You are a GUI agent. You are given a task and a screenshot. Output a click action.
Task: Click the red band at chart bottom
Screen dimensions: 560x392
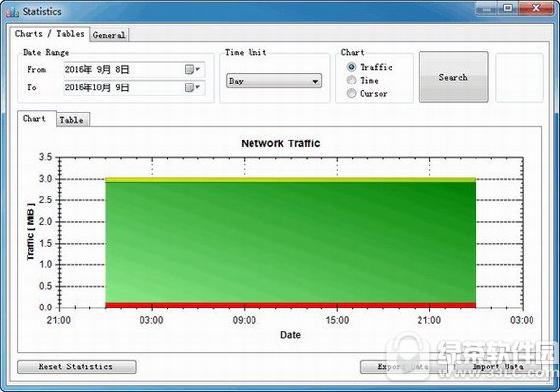[291, 305]
